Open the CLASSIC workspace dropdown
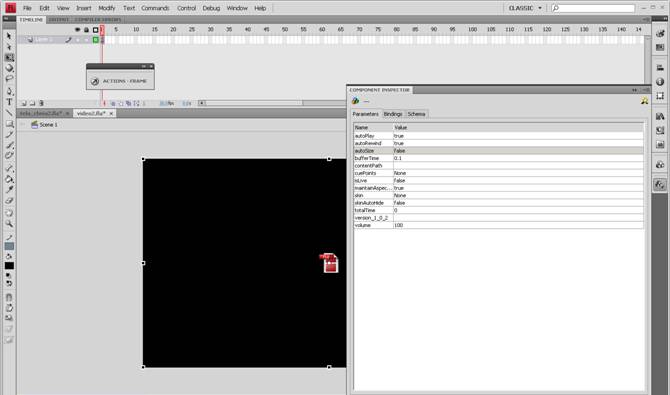The width and height of the screenshot is (670, 395). coord(525,8)
